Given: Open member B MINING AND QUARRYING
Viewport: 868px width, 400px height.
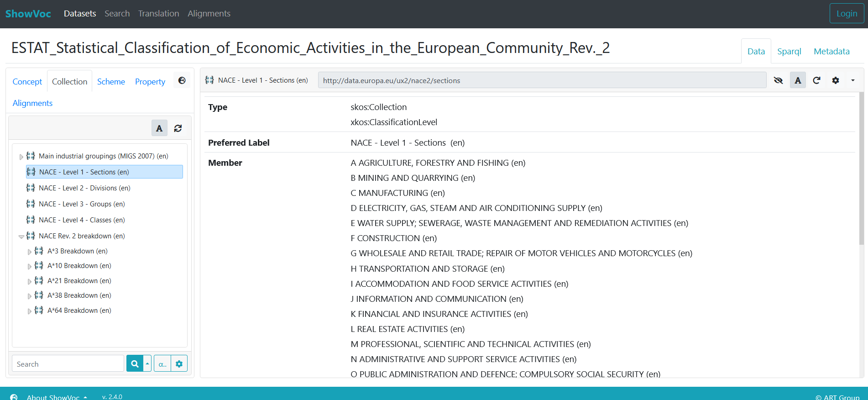Looking at the screenshot, I should click(x=413, y=178).
